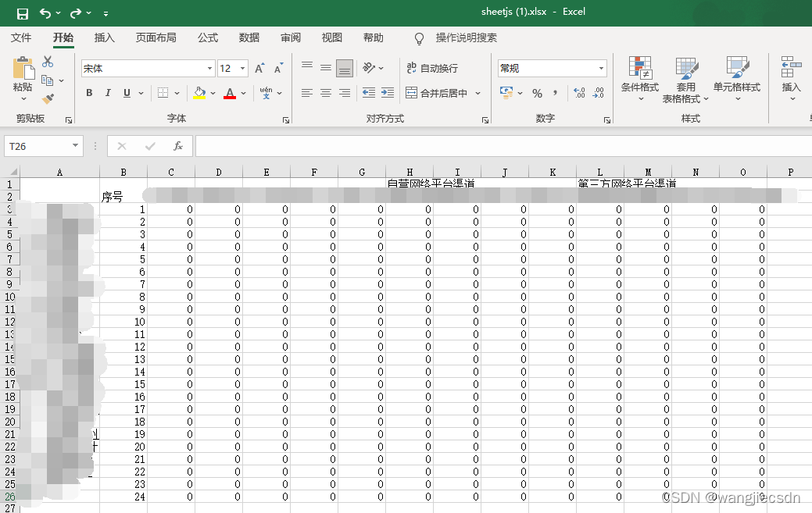Apply percent style format
The height and width of the screenshot is (513, 812).
(537, 94)
